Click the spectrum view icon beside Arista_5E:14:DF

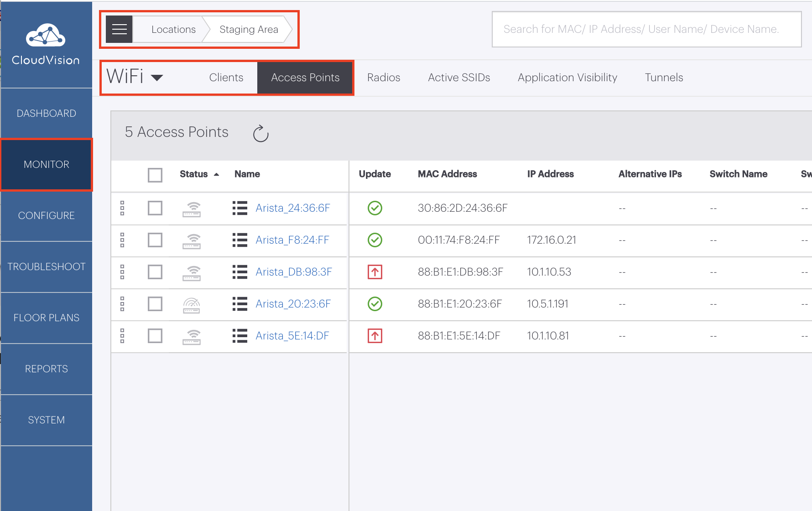coord(239,336)
